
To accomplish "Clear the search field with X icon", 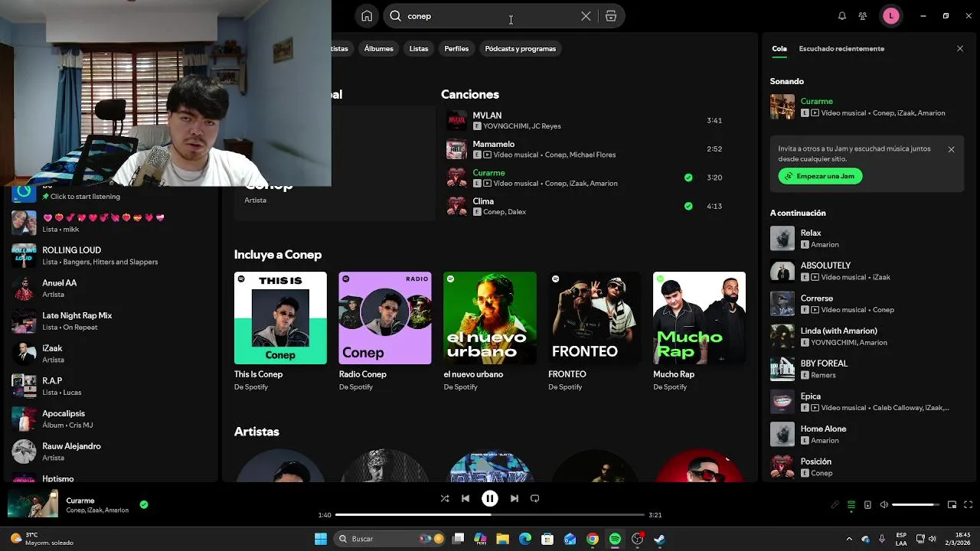I will point(586,16).
